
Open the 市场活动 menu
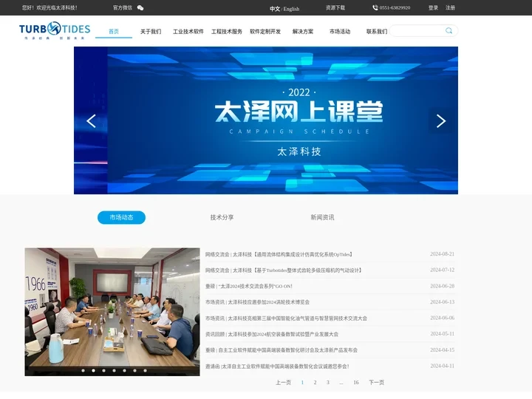click(x=340, y=32)
